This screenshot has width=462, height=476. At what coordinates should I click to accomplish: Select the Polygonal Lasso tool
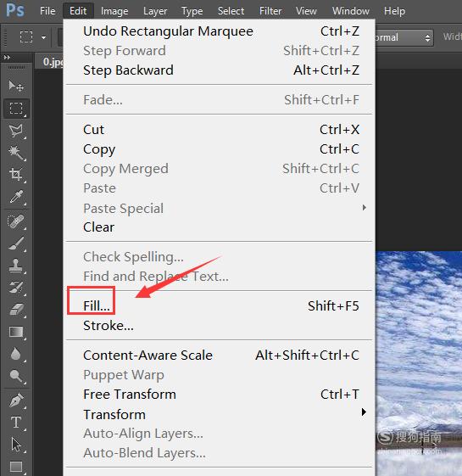(x=16, y=131)
